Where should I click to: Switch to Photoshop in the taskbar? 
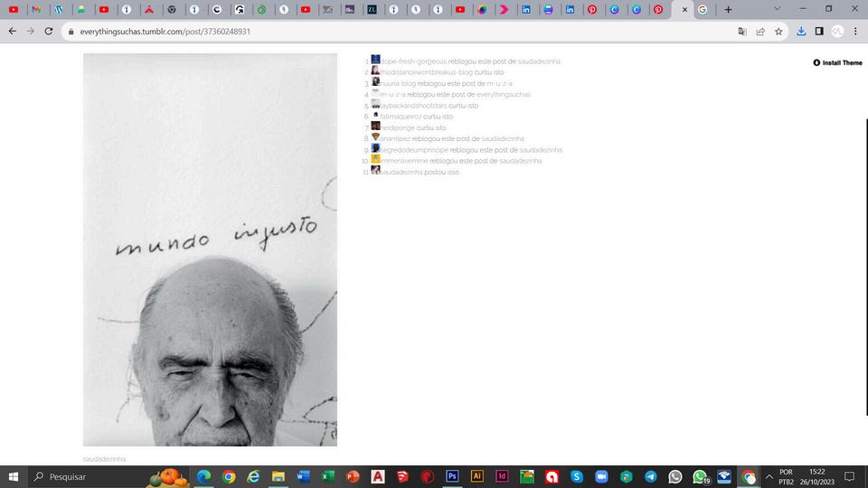coord(452,476)
